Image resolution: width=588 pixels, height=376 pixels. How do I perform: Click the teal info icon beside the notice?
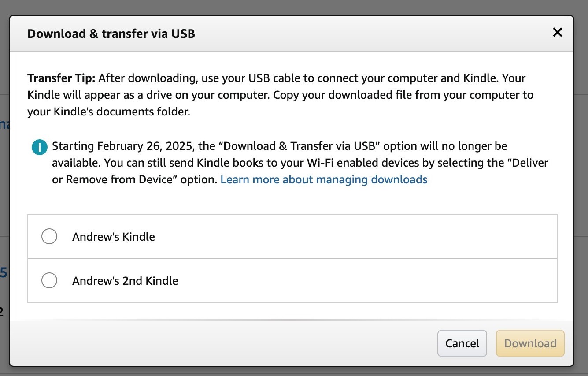[x=40, y=147]
